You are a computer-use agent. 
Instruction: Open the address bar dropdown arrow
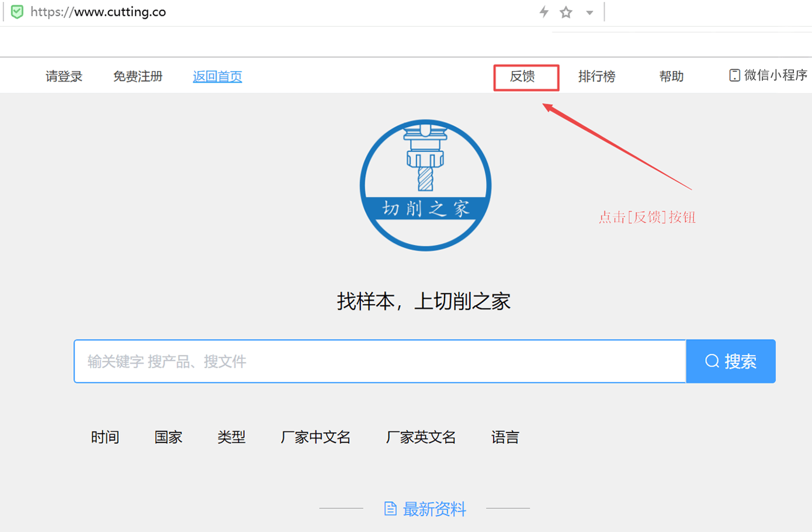tap(589, 13)
